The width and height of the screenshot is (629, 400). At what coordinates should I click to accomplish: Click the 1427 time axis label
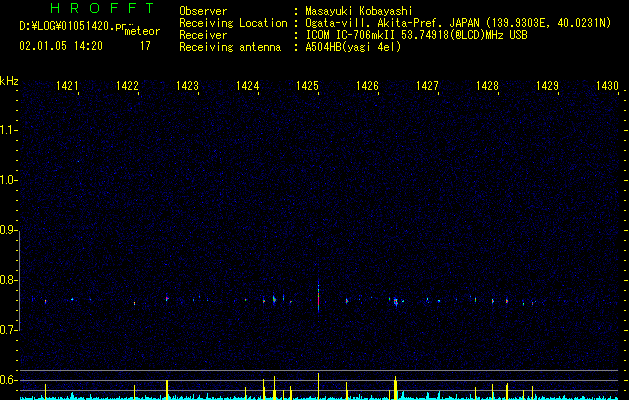[427, 85]
